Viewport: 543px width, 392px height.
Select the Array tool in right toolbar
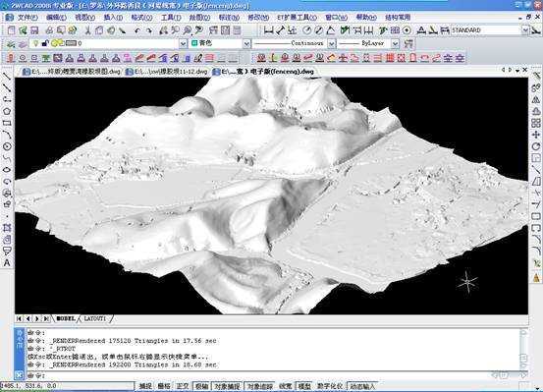coord(536,123)
